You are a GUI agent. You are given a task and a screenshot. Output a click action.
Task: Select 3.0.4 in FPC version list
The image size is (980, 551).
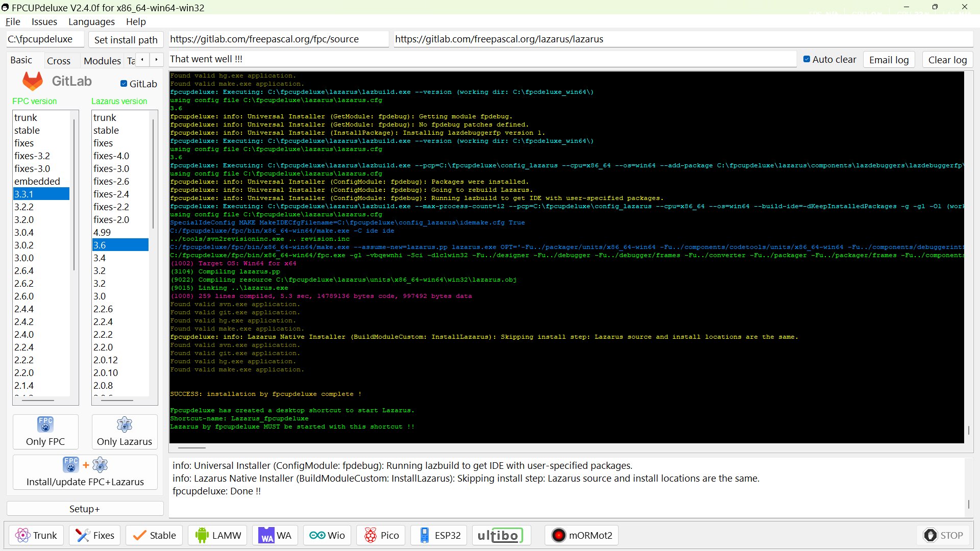click(41, 232)
